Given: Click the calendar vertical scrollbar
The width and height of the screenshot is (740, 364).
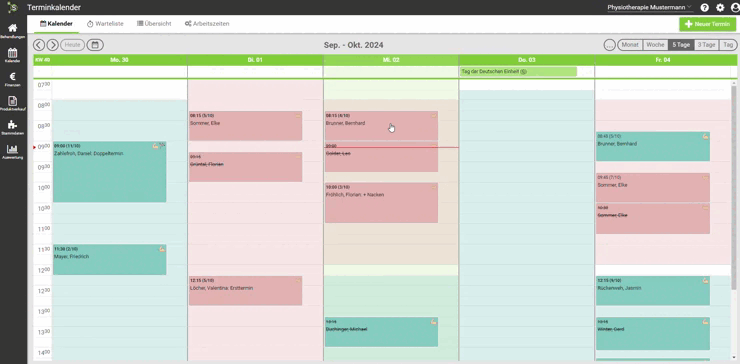Looking at the screenshot, I should [x=734, y=187].
